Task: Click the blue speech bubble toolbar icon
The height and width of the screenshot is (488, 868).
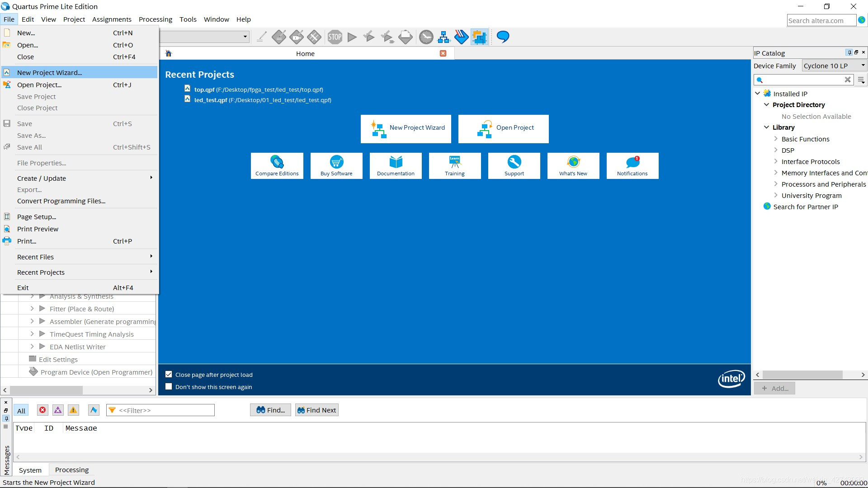Action: pyautogui.click(x=503, y=37)
